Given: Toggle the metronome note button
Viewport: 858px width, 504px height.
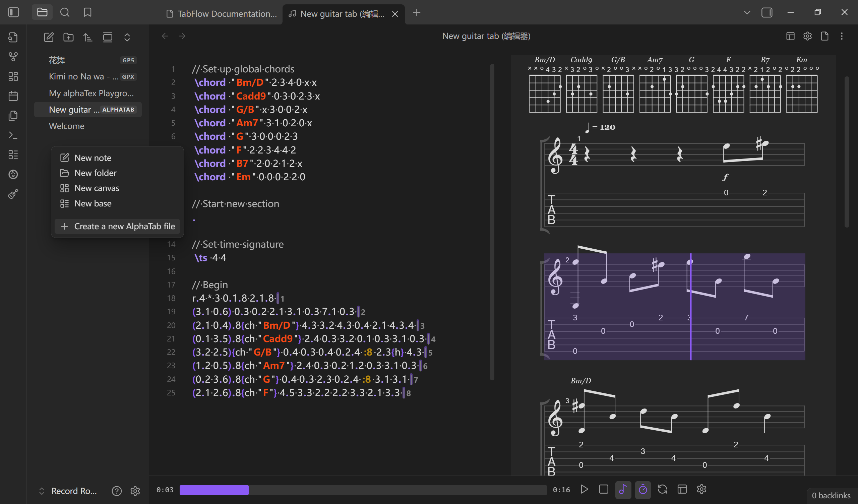Looking at the screenshot, I should click(623, 489).
